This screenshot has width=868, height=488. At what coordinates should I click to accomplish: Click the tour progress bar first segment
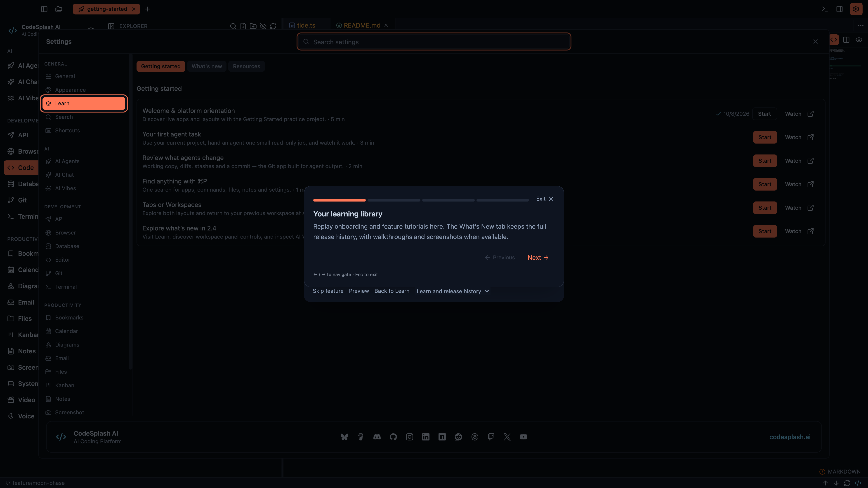tap(339, 200)
